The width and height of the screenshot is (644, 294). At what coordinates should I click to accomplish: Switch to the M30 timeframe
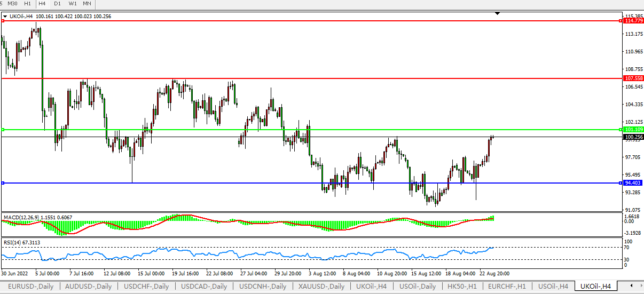(12, 4)
